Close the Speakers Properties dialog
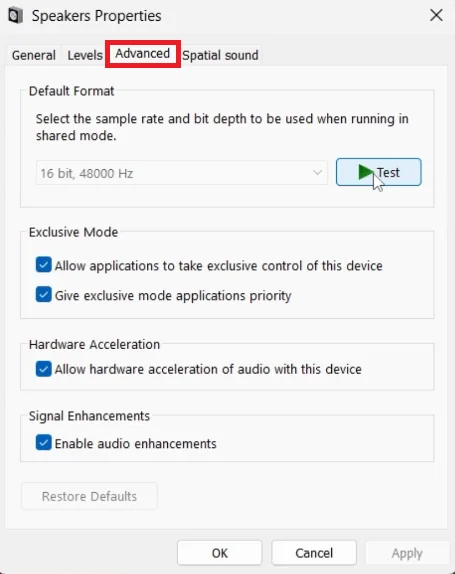The width and height of the screenshot is (455, 574). tap(436, 15)
